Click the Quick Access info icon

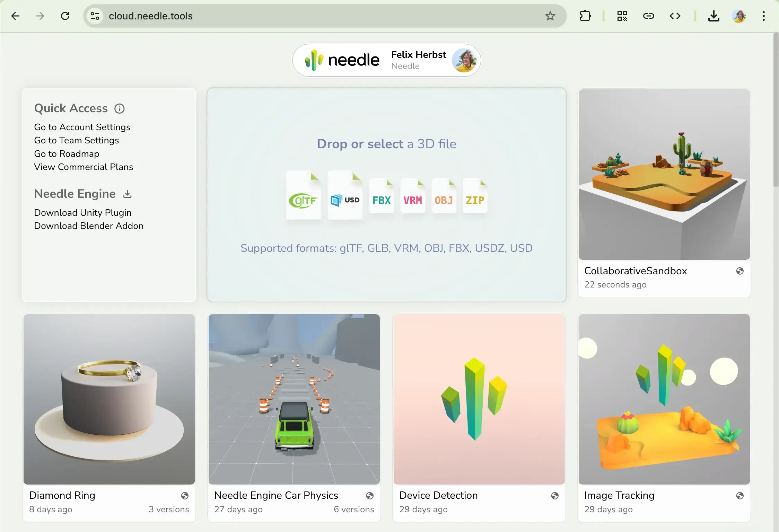(x=120, y=109)
